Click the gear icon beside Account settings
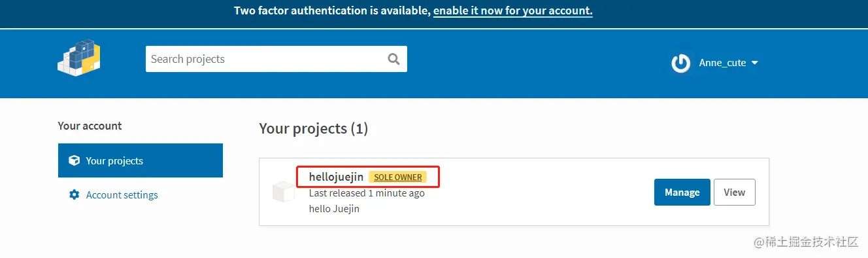The width and height of the screenshot is (868, 258). [x=75, y=194]
